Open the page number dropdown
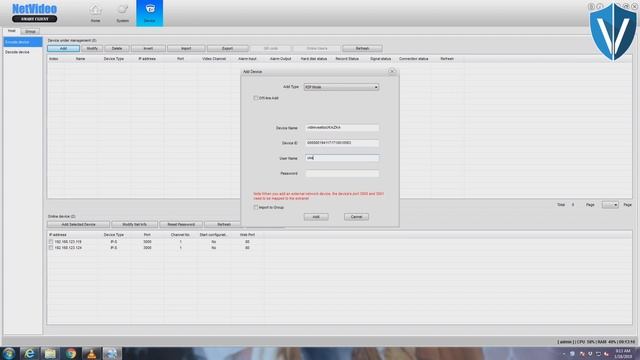 [x=610, y=205]
